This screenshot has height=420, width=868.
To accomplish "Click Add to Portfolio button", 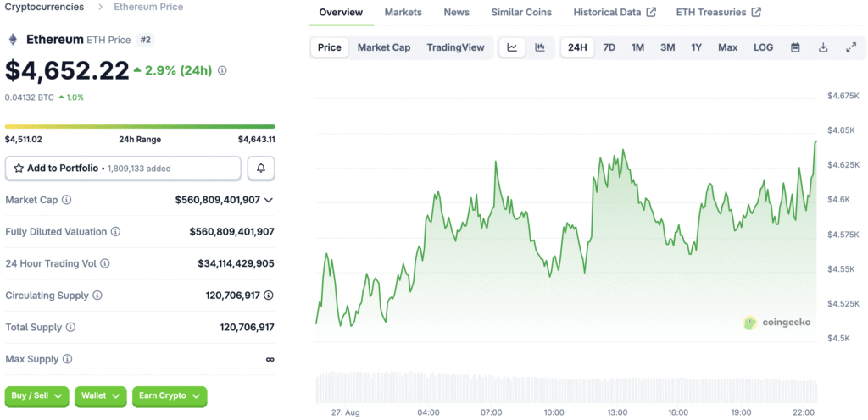I will click(x=123, y=169).
